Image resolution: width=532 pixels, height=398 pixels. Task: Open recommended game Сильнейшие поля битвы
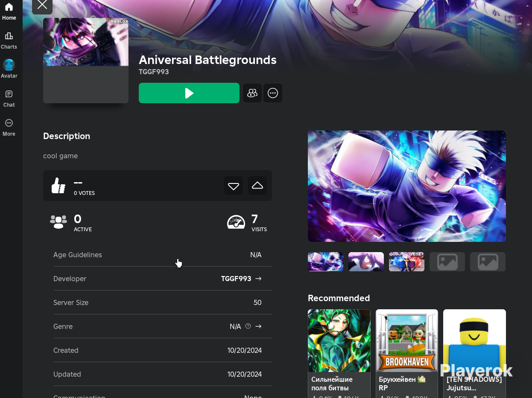pyautogui.click(x=339, y=354)
